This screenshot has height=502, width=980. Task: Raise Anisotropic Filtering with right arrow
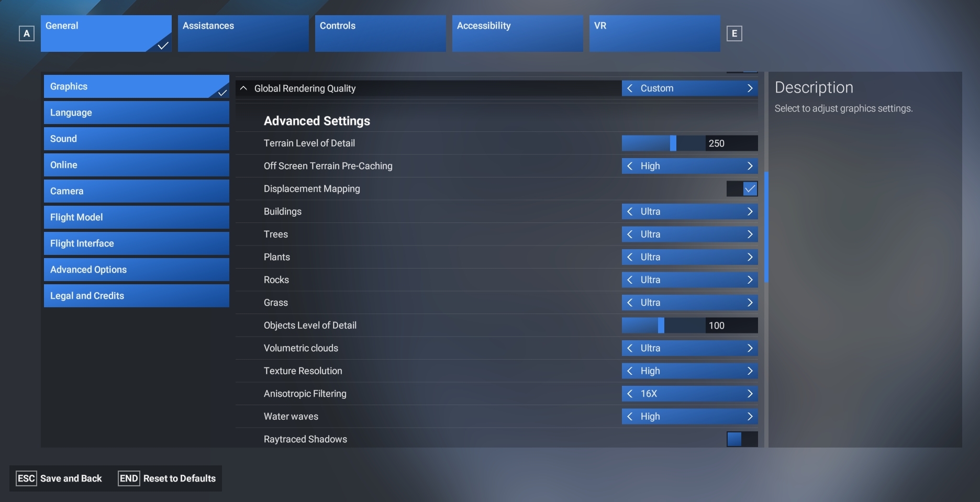[x=750, y=394]
